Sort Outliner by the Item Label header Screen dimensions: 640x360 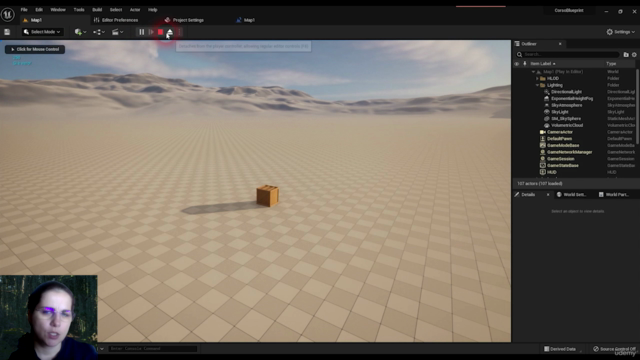(x=542, y=64)
